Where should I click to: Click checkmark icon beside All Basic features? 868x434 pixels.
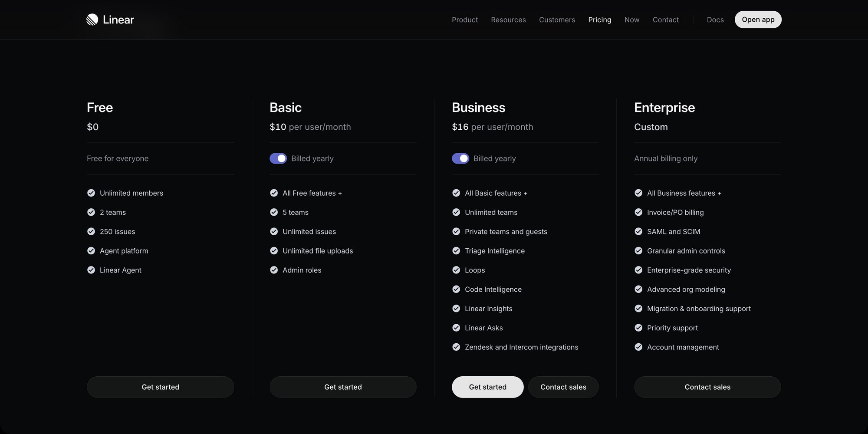456,193
